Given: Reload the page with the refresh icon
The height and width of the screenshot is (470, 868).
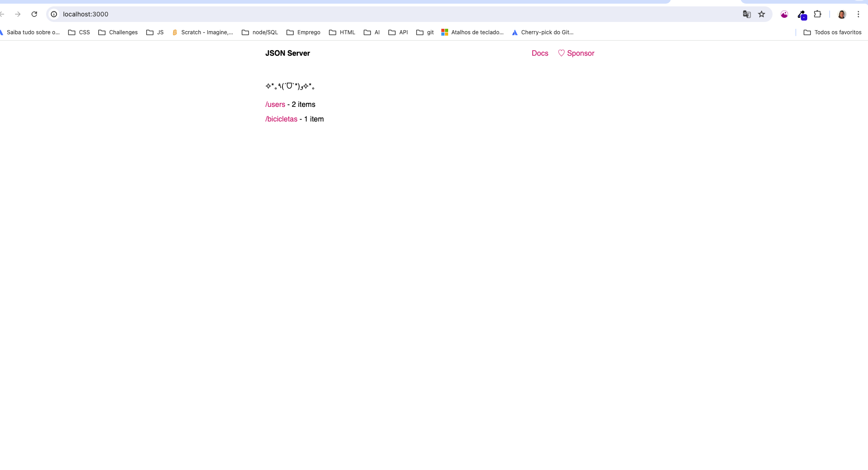Looking at the screenshot, I should (34, 14).
